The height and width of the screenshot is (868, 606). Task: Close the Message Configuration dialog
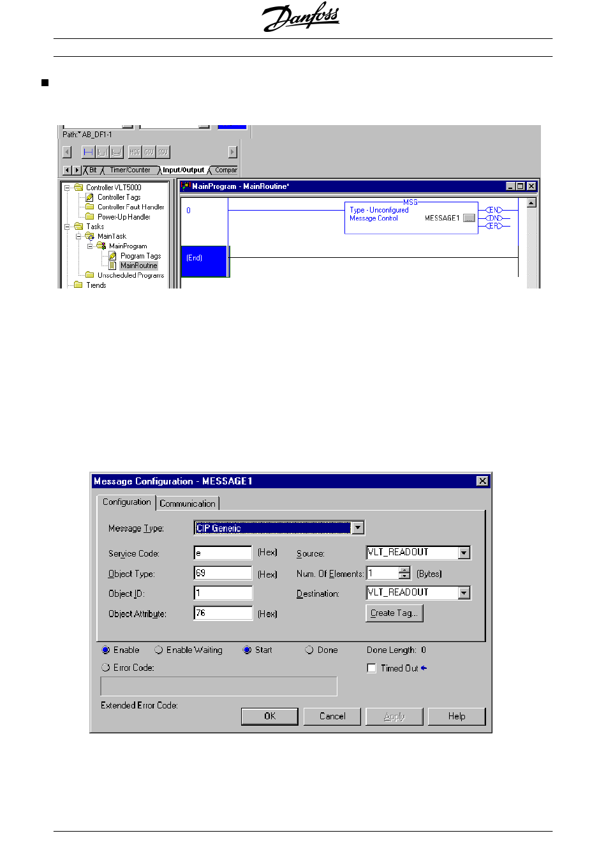pos(482,481)
